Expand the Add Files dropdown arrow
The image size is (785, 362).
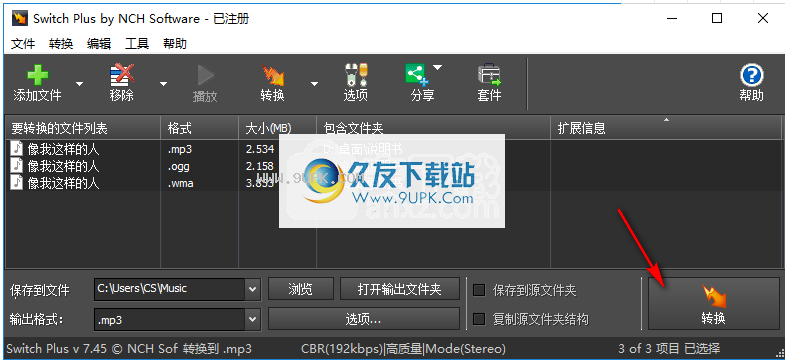pos(79,84)
